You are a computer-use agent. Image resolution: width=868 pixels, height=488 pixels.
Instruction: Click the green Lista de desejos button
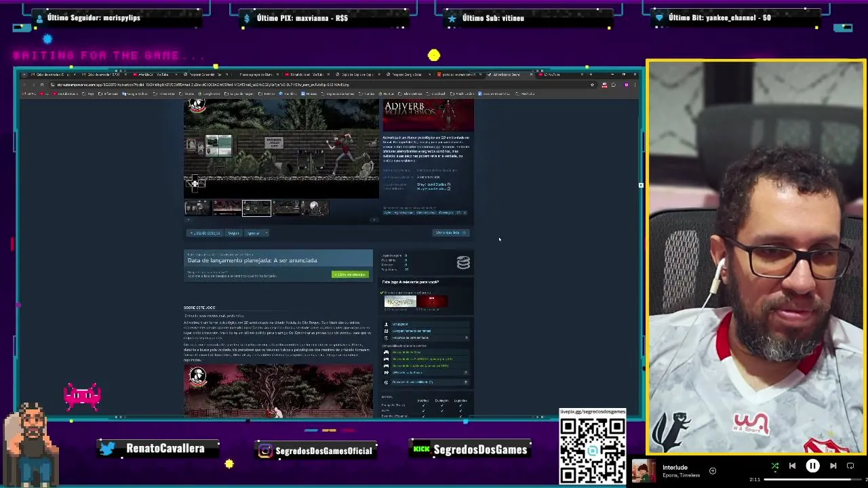pyautogui.click(x=350, y=274)
